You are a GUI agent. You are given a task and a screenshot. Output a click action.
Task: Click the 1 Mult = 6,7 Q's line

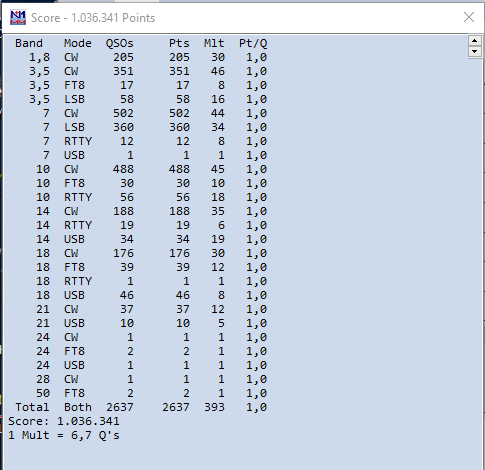(x=64, y=435)
